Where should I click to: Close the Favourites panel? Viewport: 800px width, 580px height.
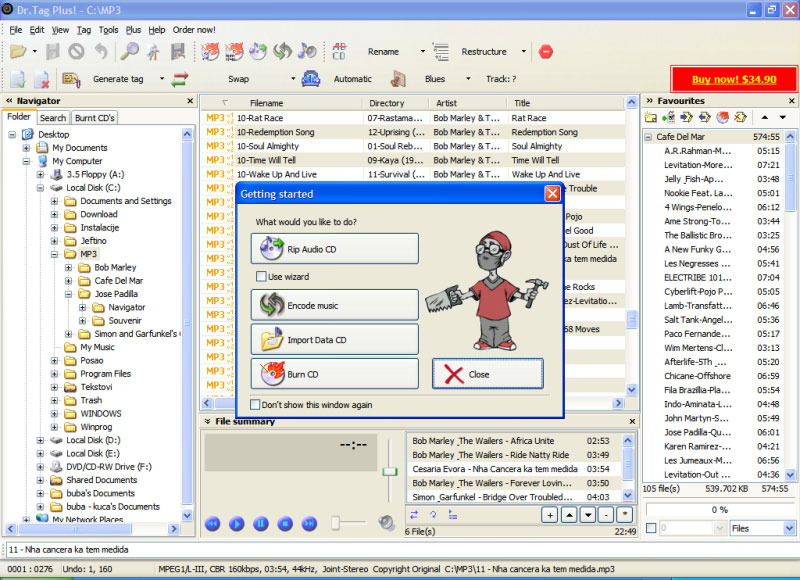pyautogui.click(x=792, y=101)
